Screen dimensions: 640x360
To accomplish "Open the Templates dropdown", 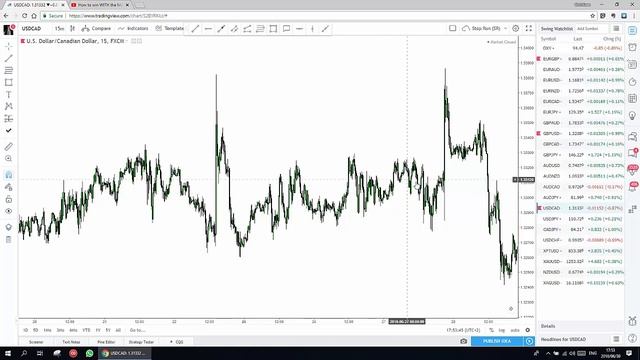I will pos(169,29).
